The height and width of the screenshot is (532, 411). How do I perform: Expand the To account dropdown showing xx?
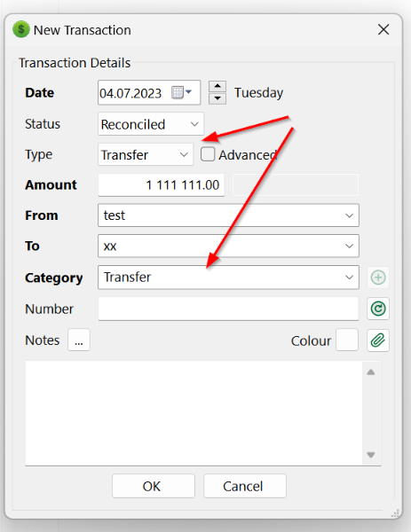pyautogui.click(x=228, y=246)
